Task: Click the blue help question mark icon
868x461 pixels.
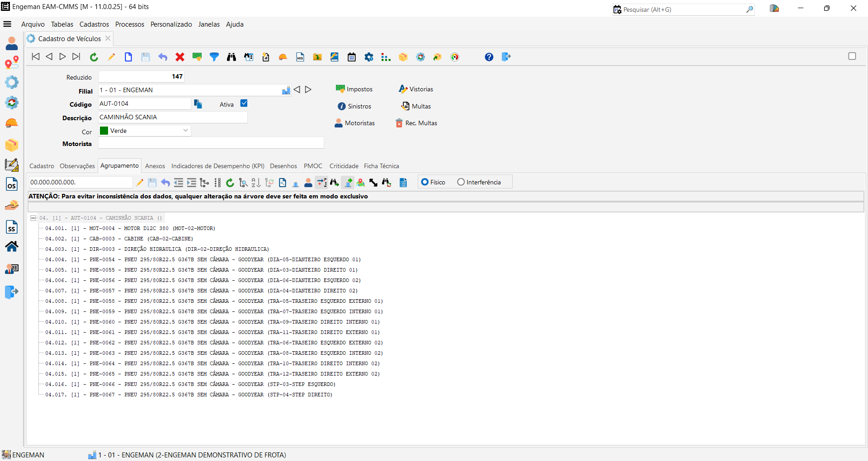Action: click(489, 57)
